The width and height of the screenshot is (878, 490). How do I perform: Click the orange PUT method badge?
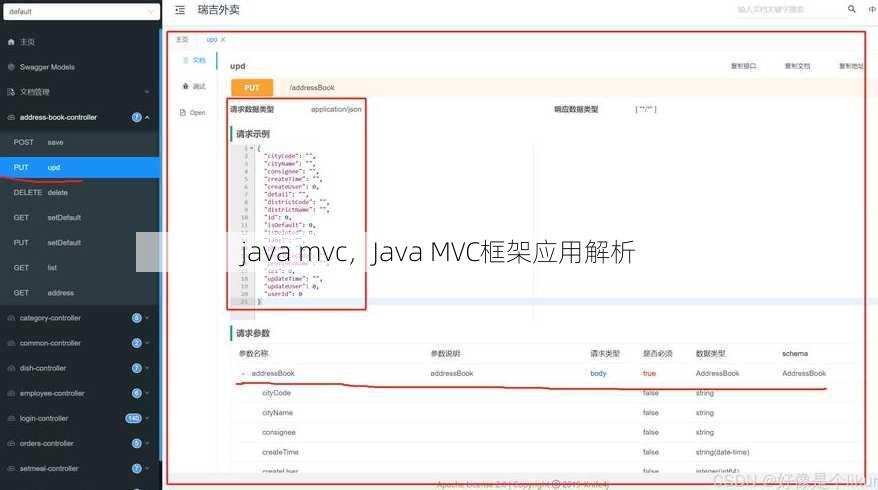pyautogui.click(x=252, y=88)
